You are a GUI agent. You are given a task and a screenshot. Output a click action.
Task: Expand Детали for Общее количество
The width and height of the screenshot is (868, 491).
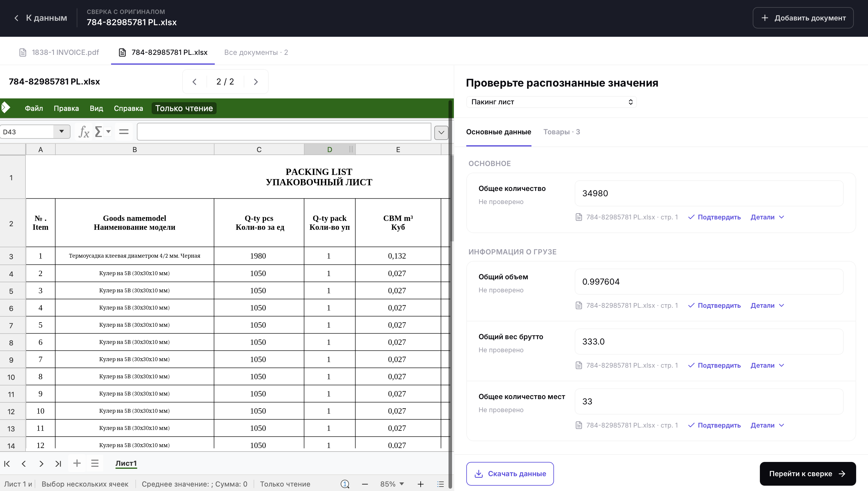point(767,217)
